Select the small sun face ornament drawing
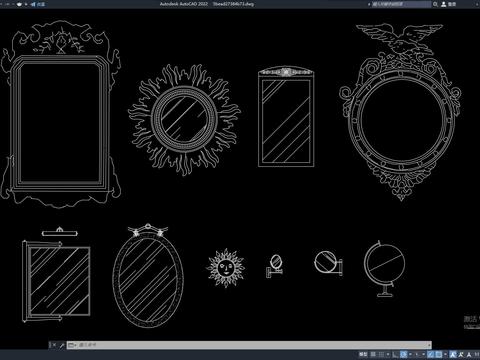 click(226, 268)
